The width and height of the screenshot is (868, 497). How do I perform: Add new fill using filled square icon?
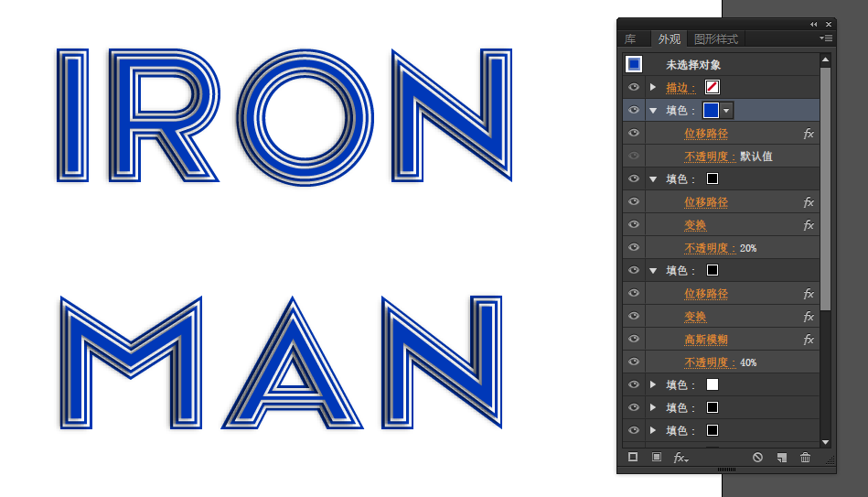tap(657, 457)
